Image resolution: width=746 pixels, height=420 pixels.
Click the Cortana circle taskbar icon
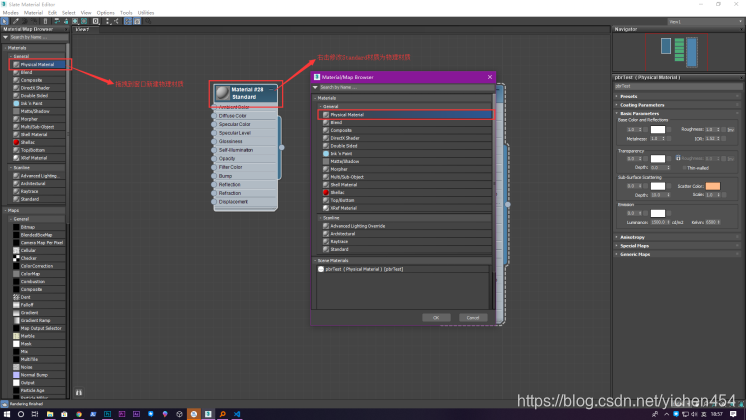click(20, 414)
